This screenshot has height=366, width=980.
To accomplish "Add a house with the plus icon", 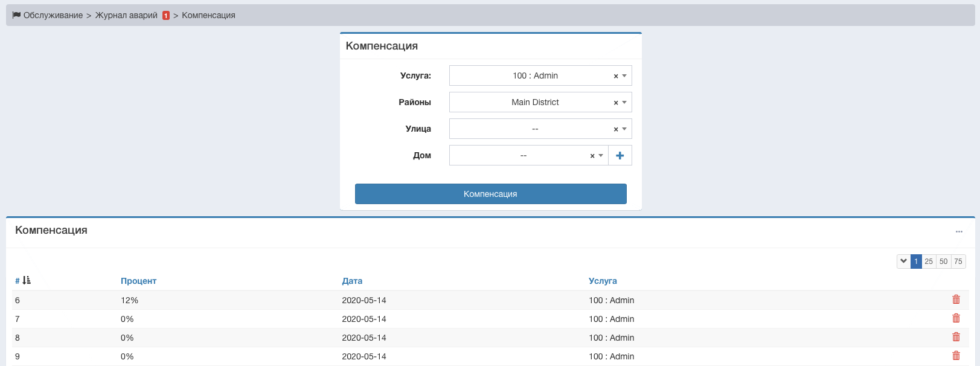I will [620, 156].
